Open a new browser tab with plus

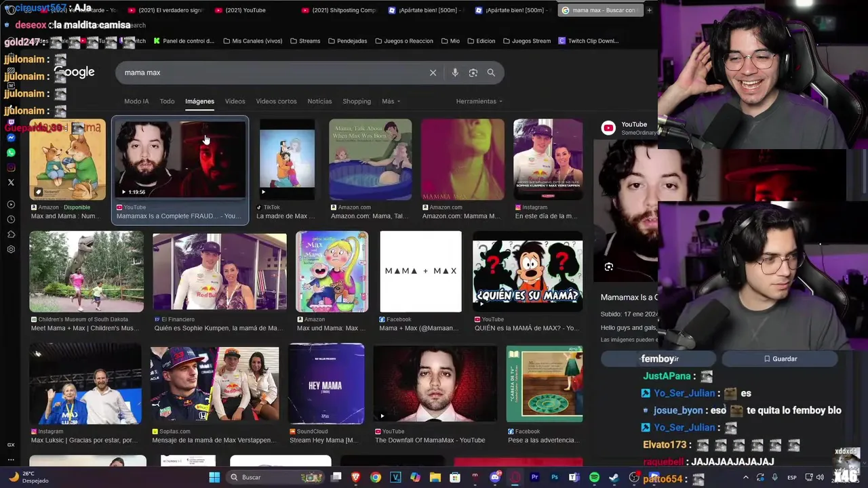coord(649,10)
